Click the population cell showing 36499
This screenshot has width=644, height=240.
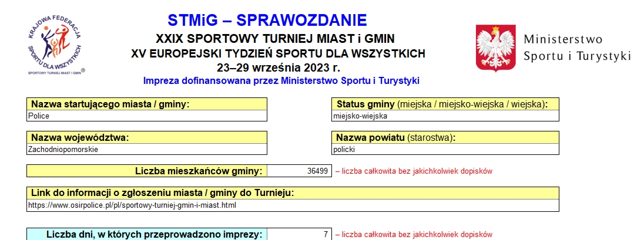299,171
